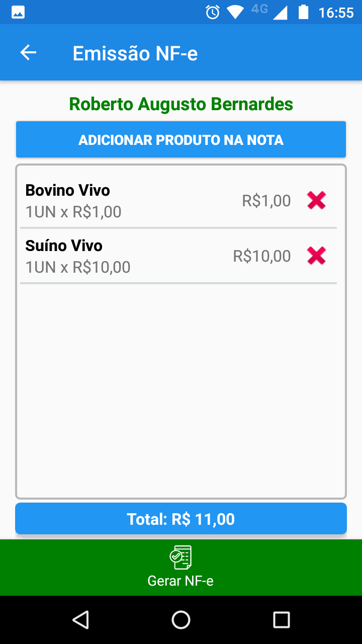Tap the invoice document icon above Gerar NF-e

coord(180,557)
